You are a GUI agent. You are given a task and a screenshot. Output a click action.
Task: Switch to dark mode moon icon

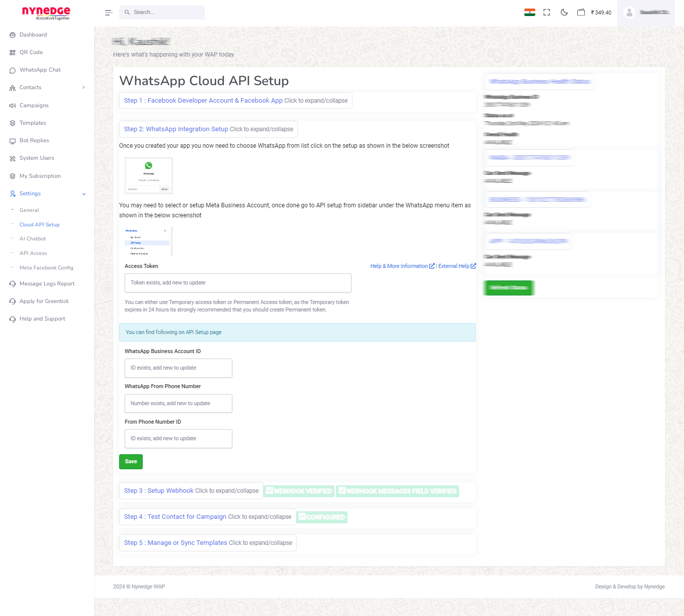coord(564,13)
